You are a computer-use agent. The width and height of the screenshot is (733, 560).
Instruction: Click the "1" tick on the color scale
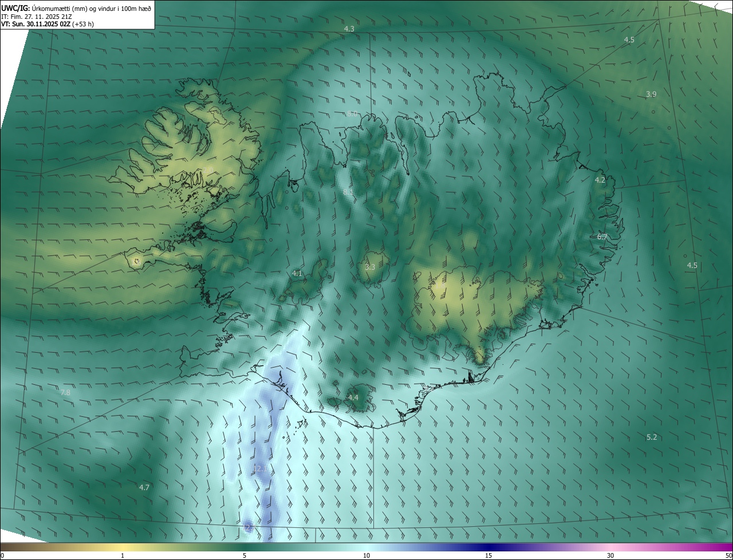tap(123, 555)
